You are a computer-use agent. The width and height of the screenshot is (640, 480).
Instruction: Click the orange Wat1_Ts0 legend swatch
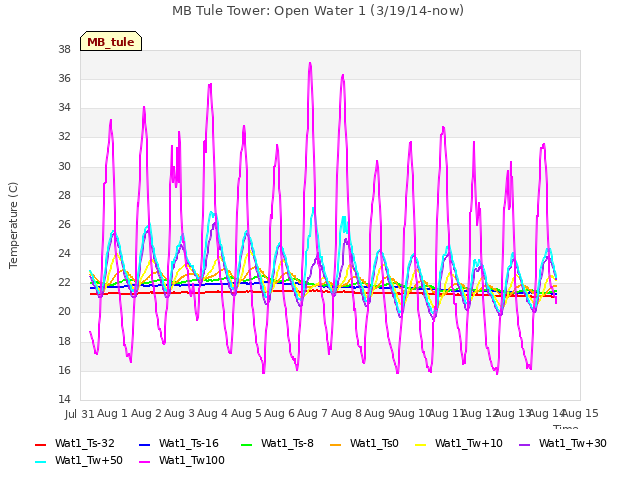tap(336, 445)
